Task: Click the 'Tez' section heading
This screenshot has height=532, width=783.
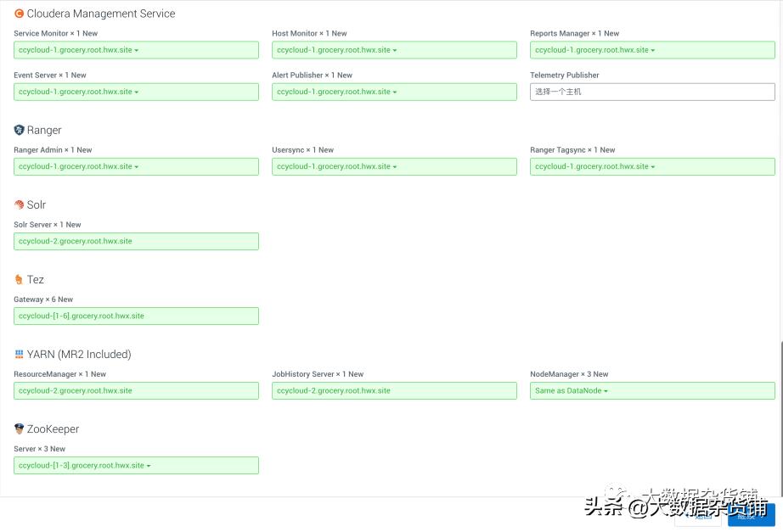Action: coord(36,279)
